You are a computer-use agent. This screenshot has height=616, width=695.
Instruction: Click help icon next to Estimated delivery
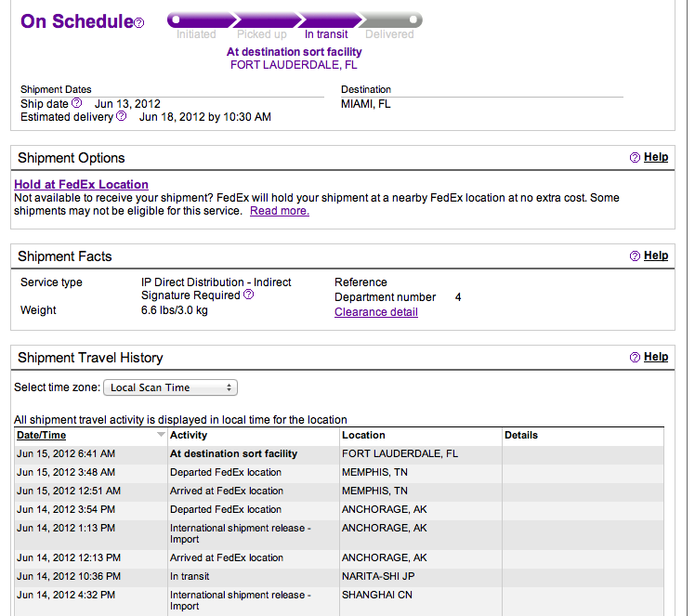[x=122, y=116]
